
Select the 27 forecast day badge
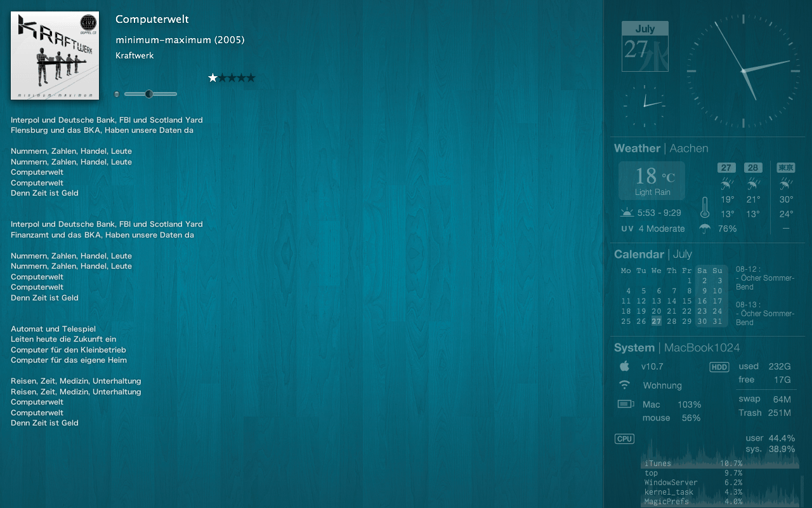(x=726, y=168)
